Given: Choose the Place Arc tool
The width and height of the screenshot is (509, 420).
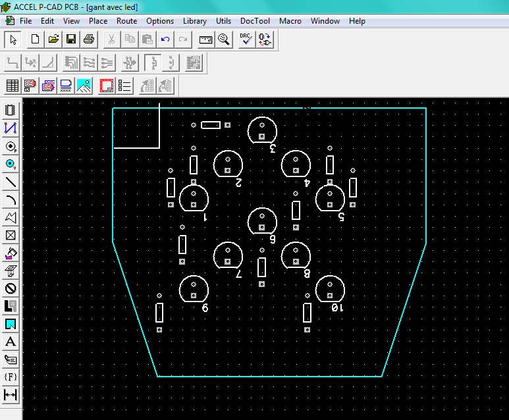Looking at the screenshot, I should (11, 199).
